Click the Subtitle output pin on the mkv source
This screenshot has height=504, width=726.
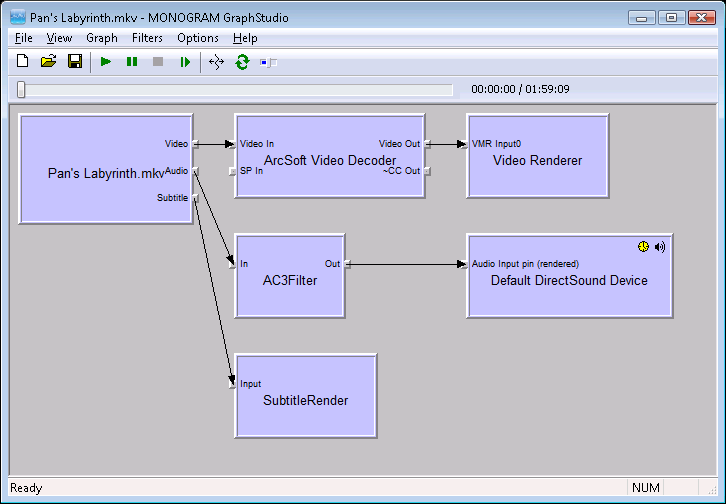pos(195,198)
